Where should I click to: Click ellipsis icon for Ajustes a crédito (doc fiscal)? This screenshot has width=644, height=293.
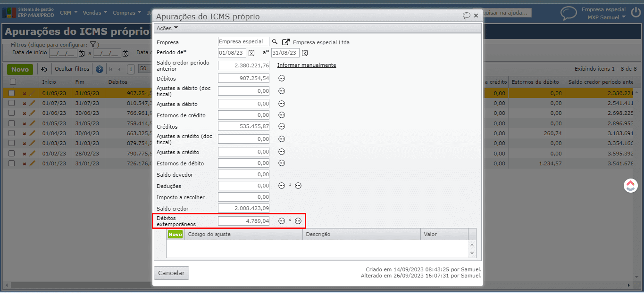282,139
